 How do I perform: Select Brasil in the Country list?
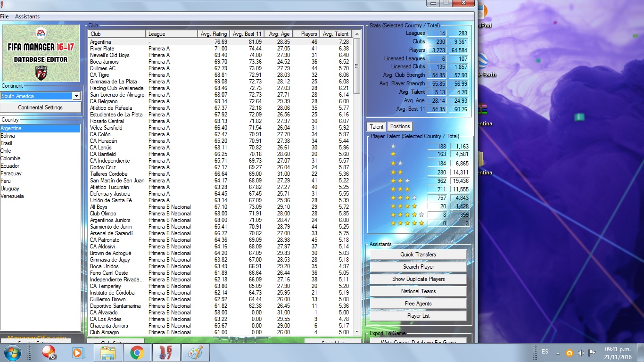click(x=40, y=143)
